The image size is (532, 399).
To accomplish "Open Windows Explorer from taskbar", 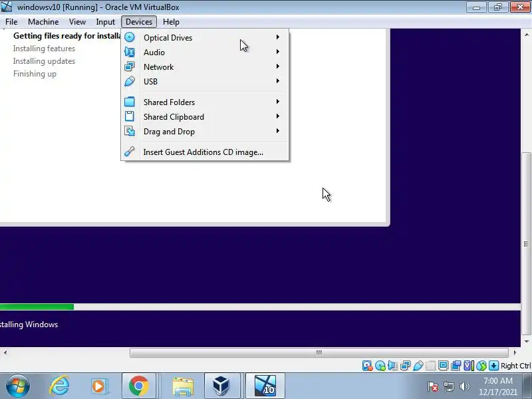I will tap(182, 386).
